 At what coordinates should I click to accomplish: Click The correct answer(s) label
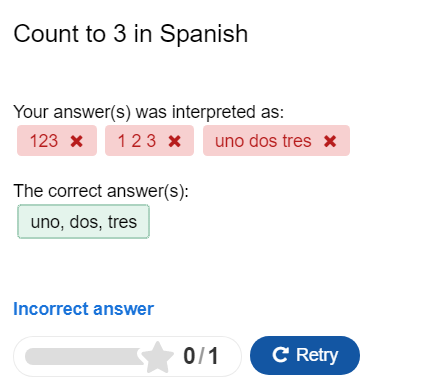101,191
